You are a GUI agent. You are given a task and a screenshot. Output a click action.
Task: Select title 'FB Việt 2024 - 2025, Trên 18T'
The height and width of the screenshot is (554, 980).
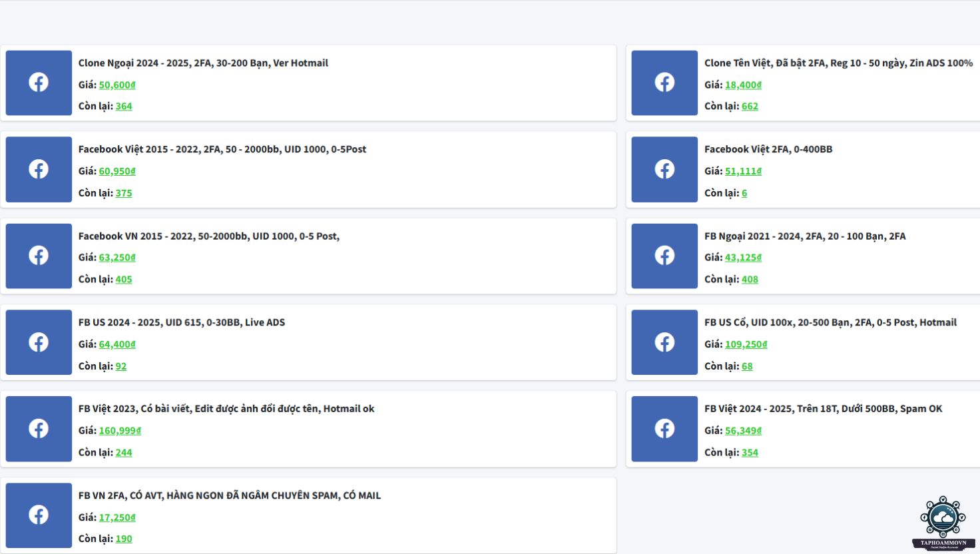[824, 409]
